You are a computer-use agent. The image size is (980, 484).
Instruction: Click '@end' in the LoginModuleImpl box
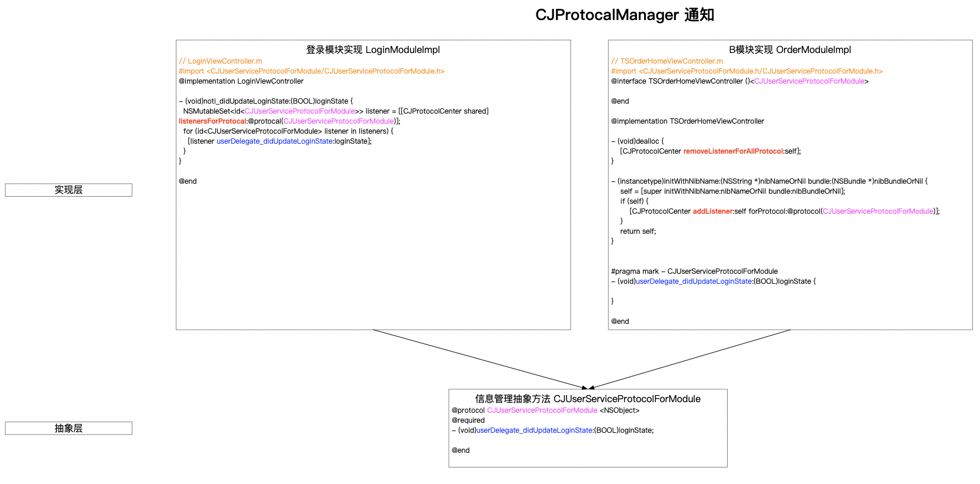point(188,181)
